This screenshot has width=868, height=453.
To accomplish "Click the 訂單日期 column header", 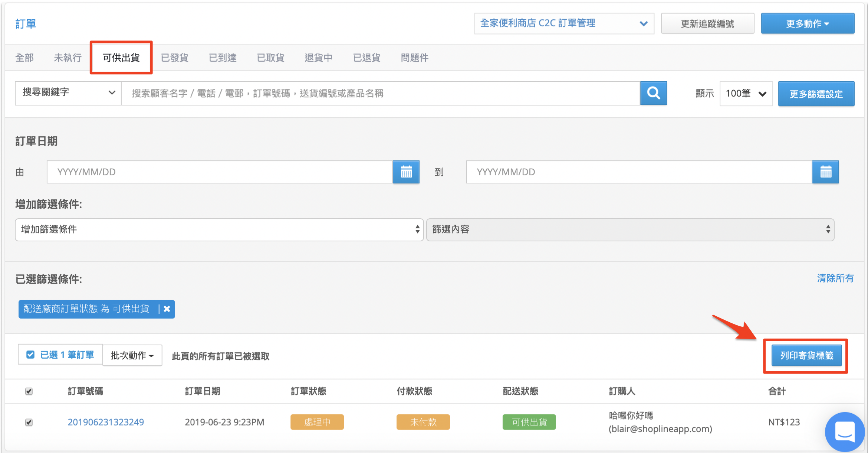I will tap(203, 391).
